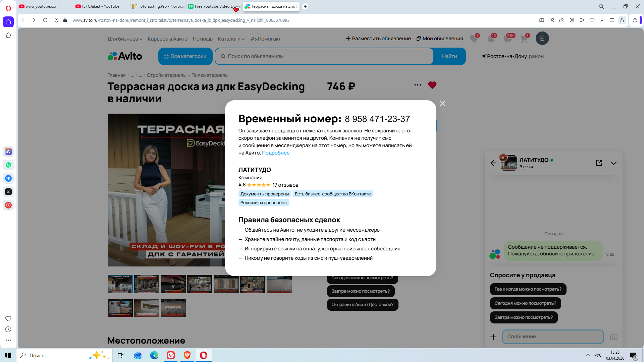Image resolution: width=644 pixels, height=362 pixels.
Task: Open Avito messages icon in header
Action: coord(508,39)
